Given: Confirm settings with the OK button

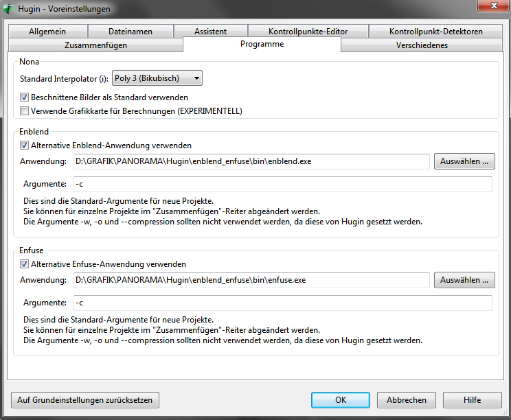Looking at the screenshot, I should point(341,400).
